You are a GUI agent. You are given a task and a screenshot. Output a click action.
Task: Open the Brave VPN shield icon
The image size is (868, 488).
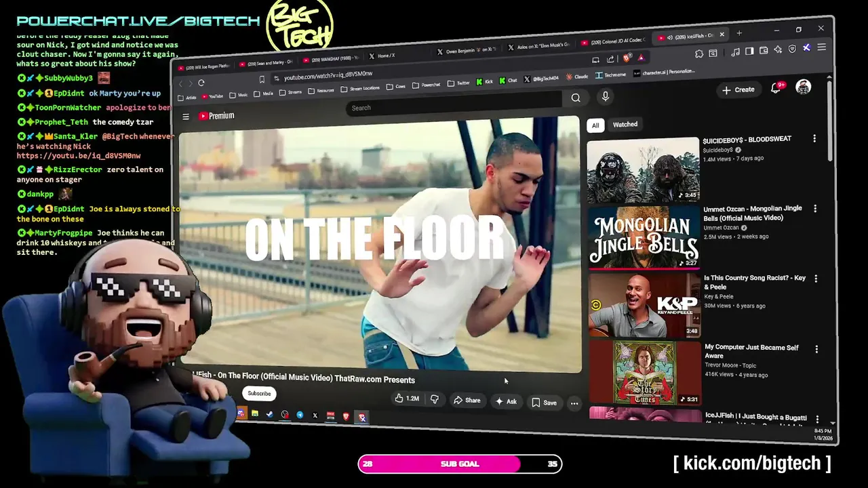click(x=792, y=49)
